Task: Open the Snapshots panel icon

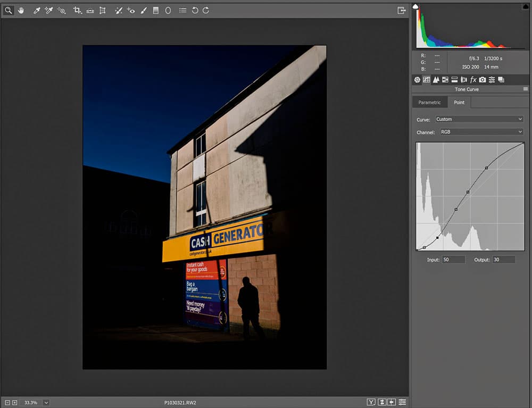Action: click(501, 80)
